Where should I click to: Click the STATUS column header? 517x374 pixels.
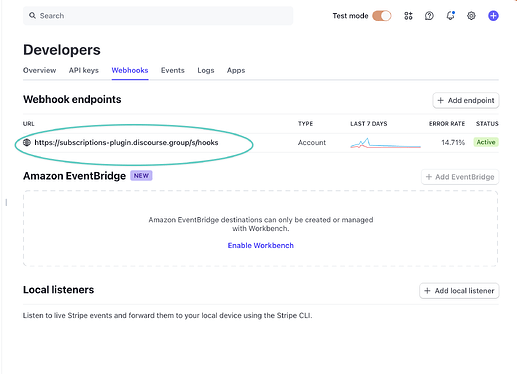(487, 124)
